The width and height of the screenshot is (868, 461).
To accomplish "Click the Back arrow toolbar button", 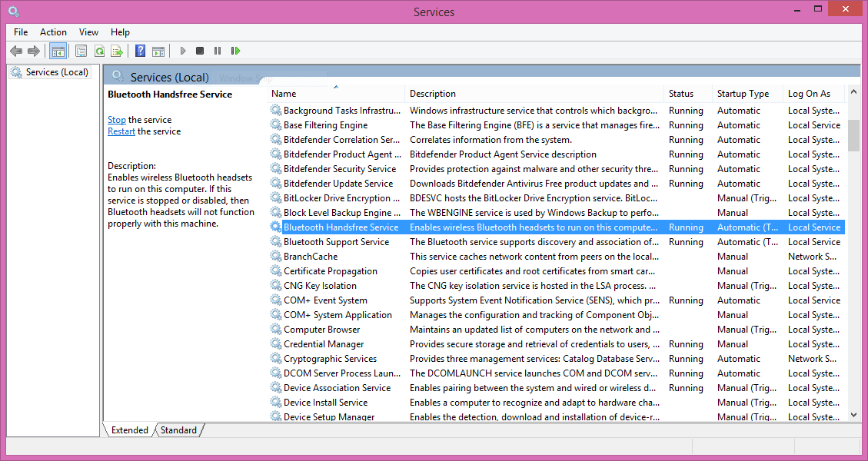I will click(x=16, y=51).
